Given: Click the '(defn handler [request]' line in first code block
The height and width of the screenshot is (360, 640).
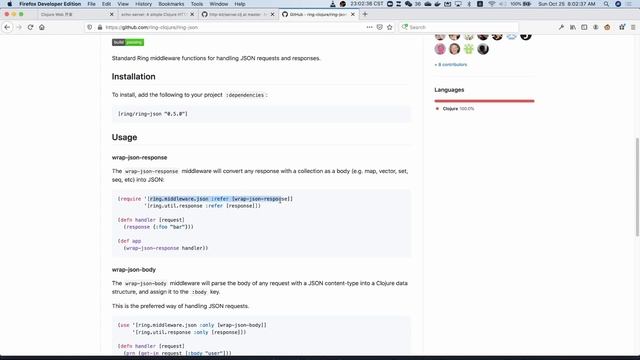Looking at the screenshot, I should [x=151, y=220].
